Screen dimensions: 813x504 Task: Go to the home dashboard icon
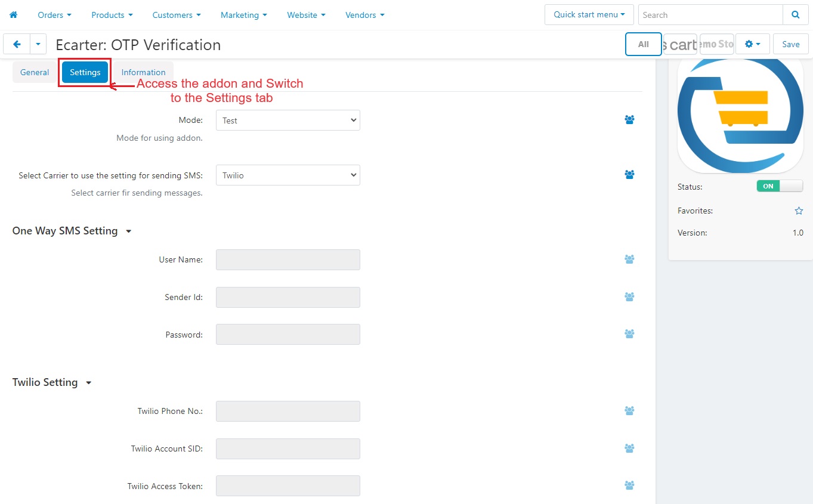pos(13,15)
